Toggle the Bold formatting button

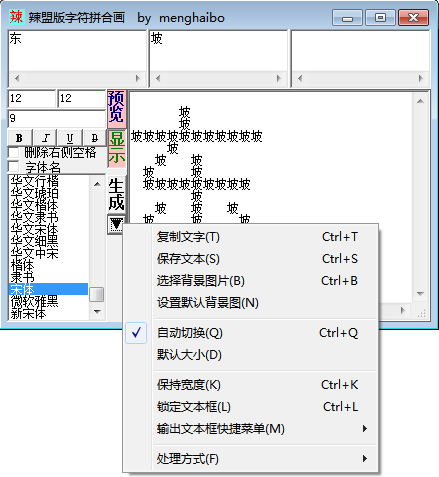(20, 138)
